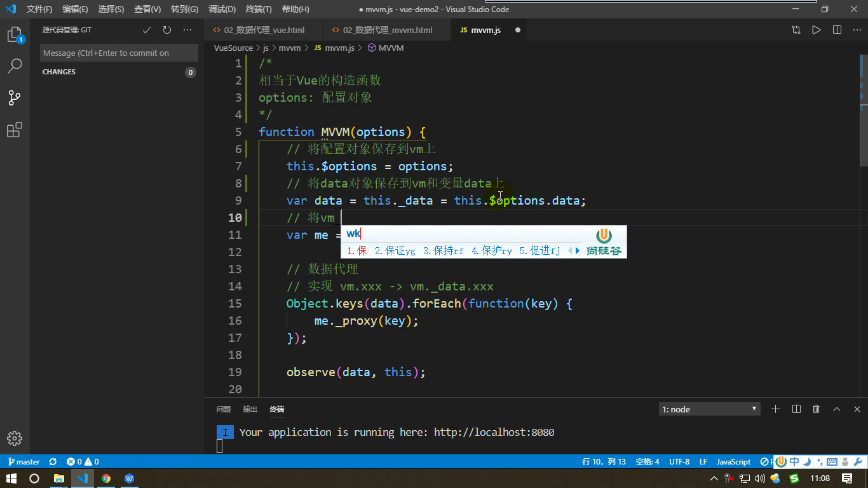The width and height of the screenshot is (868, 488).
Task: Select IME candidate 2.保证
Action: point(395,251)
